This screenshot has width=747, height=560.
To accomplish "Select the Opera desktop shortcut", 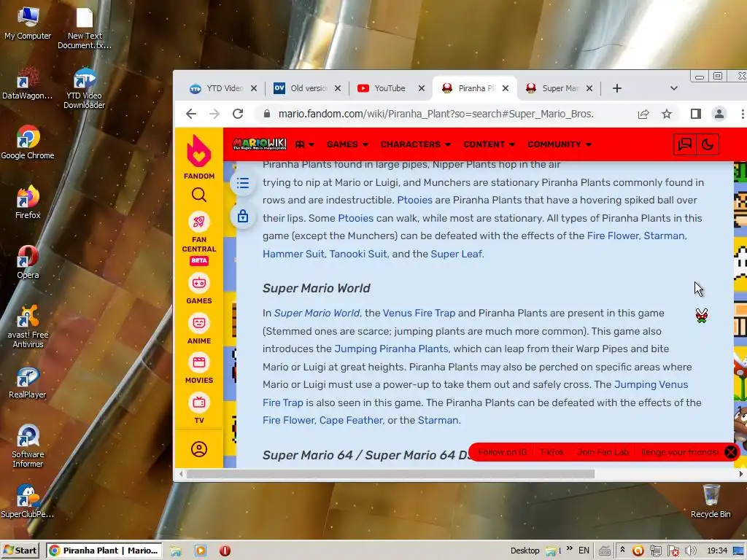I will (x=28, y=262).
